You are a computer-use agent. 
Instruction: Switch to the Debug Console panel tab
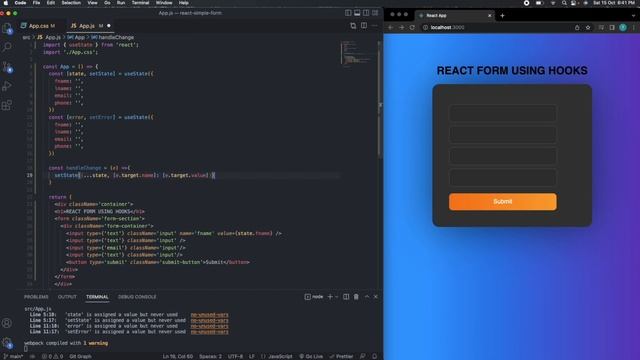pyautogui.click(x=137, y=297)
